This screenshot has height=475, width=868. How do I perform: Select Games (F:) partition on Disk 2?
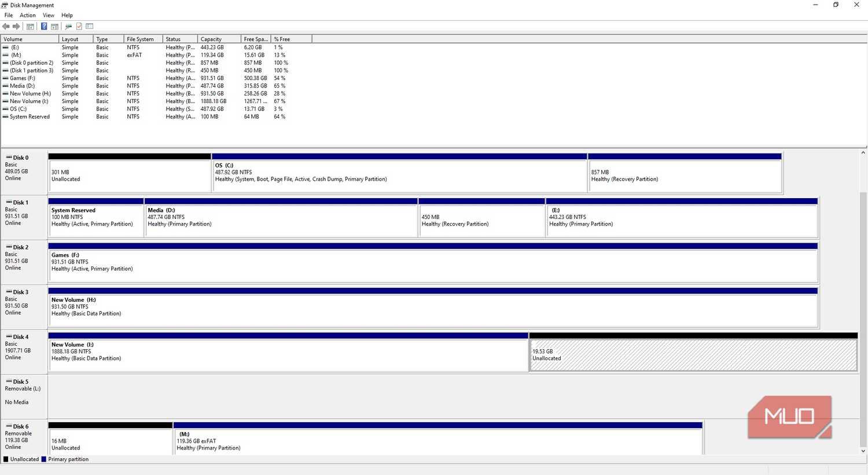click(433, 262)
